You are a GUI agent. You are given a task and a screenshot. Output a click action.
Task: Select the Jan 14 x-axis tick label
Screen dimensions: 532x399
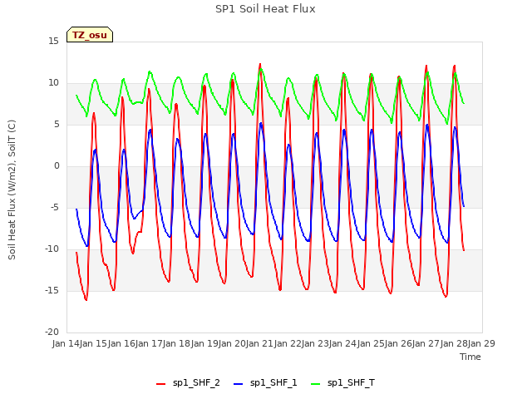click(66, 343)
